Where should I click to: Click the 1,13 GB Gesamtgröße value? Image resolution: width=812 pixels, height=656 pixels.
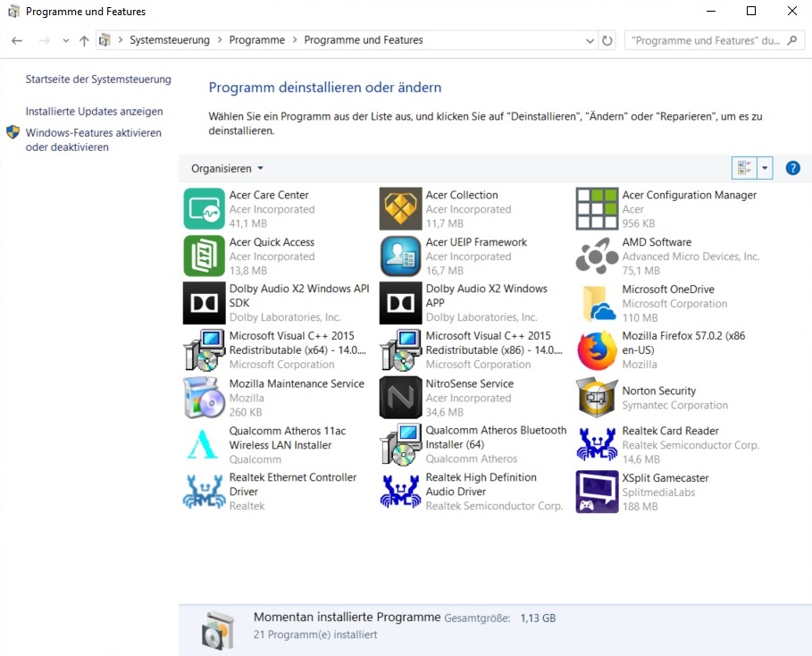[538, 618]
